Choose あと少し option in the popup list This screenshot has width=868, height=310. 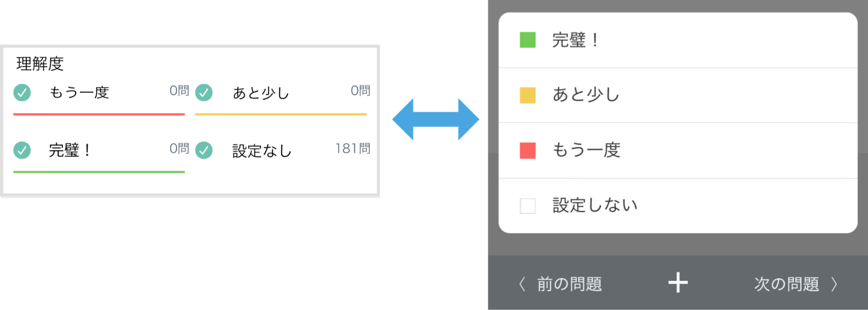click(x=678, y=95)
